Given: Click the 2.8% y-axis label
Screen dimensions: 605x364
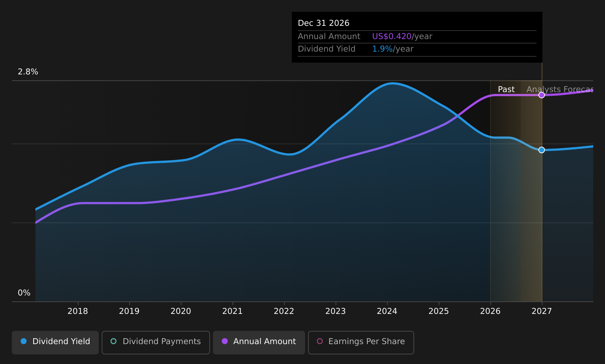Looking at the screenshot, I should coord(28,72).
